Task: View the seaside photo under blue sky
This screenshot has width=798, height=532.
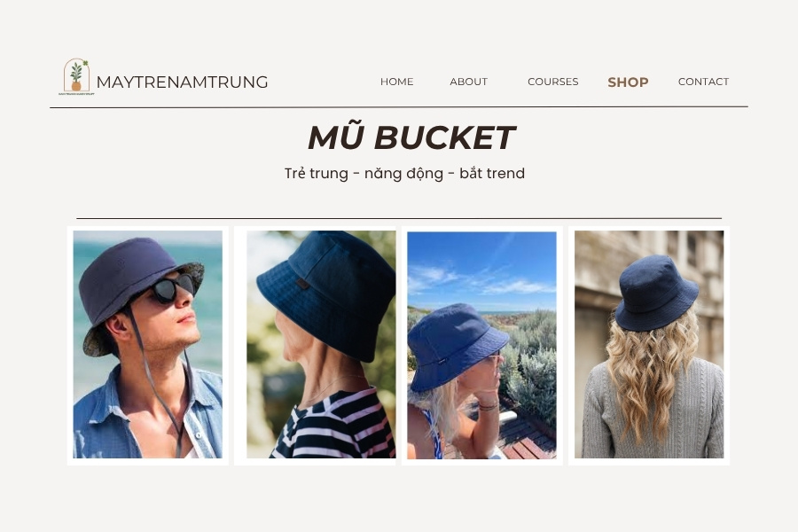Action: (x=481, y=345)
